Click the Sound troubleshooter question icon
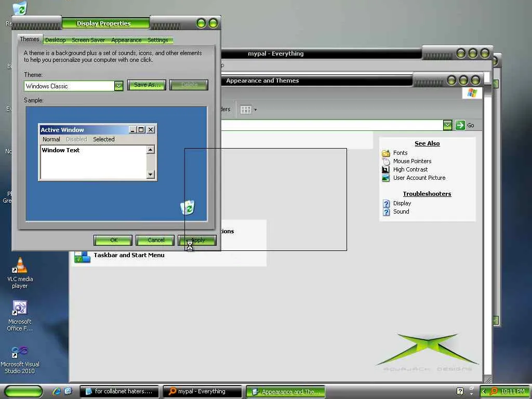The width and height of the screenshot is (532, 399). click(386, 212)
